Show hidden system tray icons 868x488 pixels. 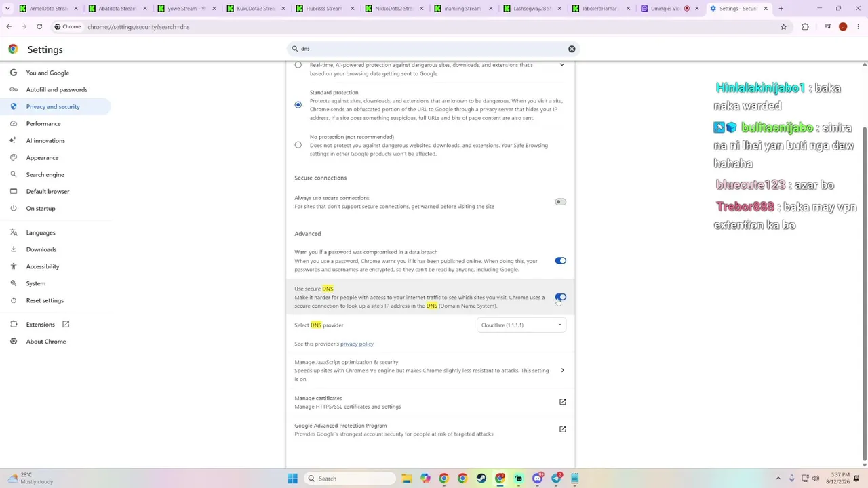coord(778,479)
